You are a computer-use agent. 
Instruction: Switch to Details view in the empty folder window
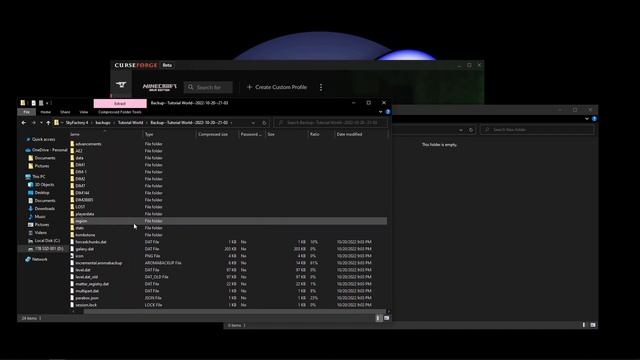pyautogui.click(x=584, y=325)
